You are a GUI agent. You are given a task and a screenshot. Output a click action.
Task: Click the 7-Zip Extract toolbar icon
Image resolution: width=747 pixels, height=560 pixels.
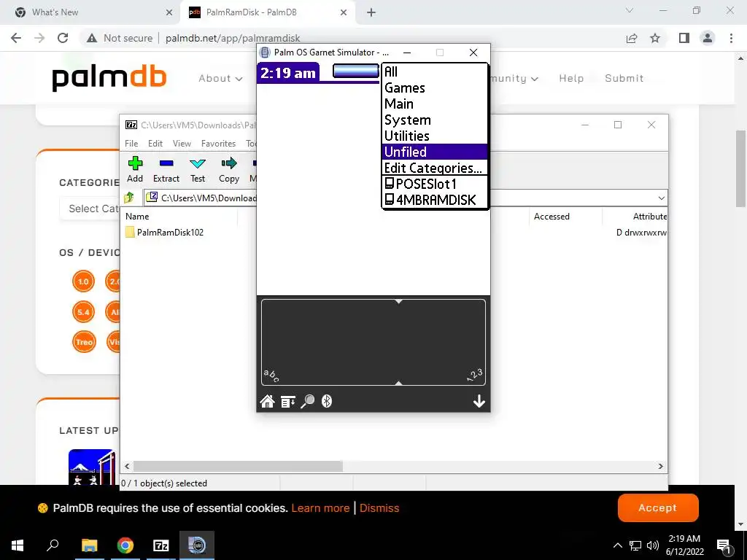click(x=166, y=169)
